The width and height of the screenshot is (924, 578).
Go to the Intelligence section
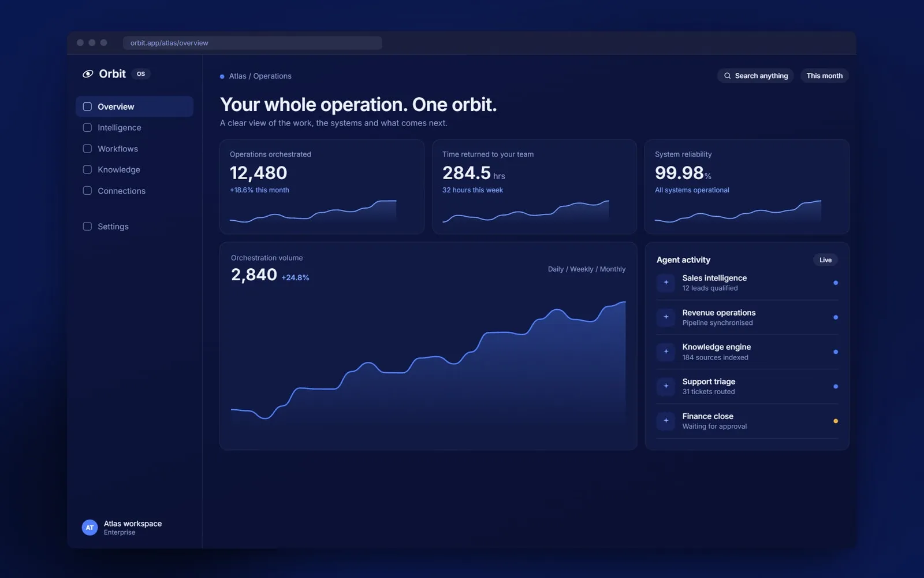point(135,128)
